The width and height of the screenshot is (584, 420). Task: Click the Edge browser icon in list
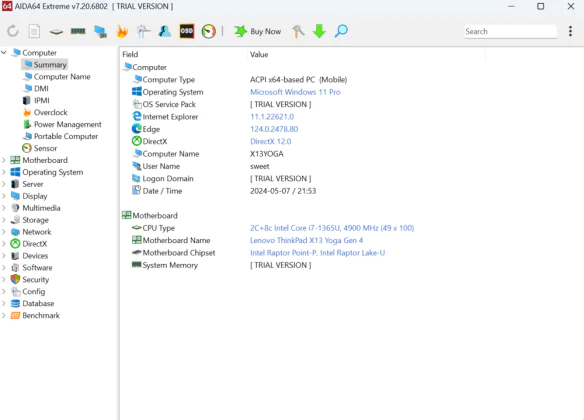click(x=137, y=129)
